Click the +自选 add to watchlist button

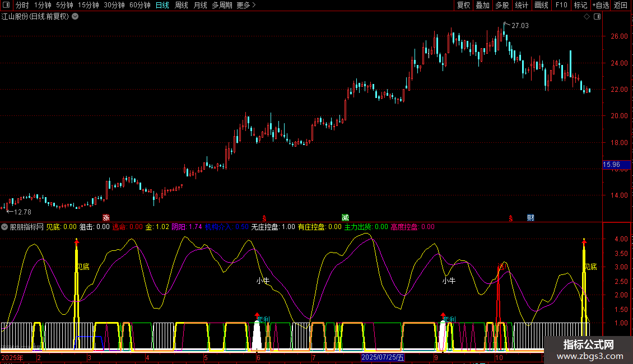coord(601,6)
